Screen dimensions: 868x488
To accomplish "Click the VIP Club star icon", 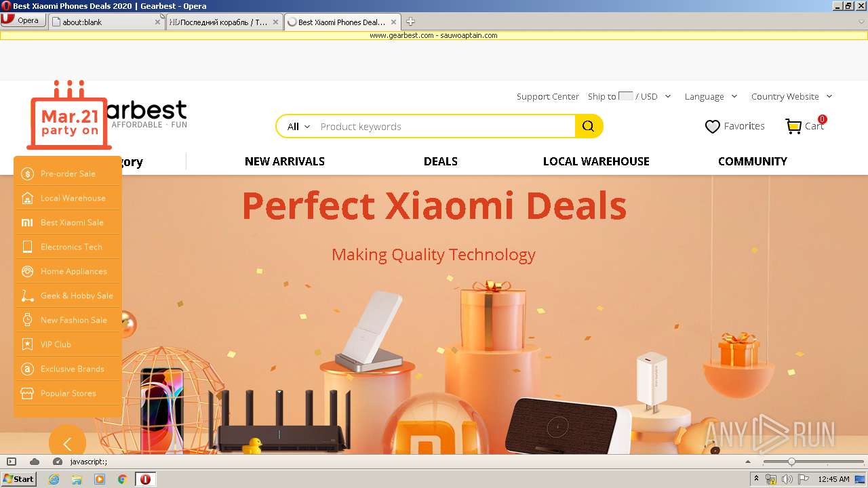I will 27,344.
